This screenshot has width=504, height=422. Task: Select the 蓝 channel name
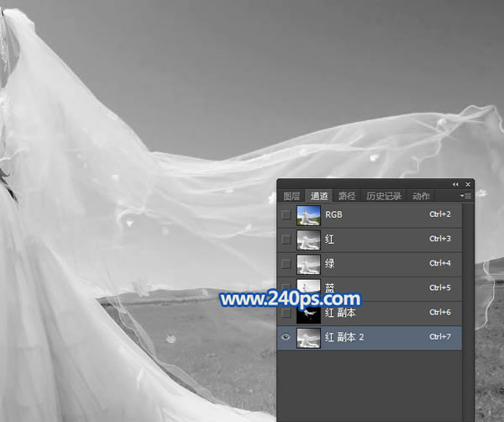[x=329, y=287]
